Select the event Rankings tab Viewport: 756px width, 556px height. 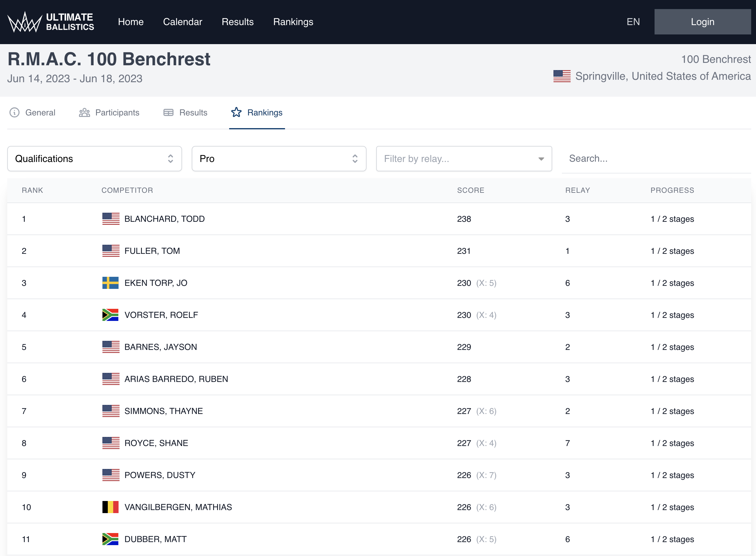click(257, 112)
